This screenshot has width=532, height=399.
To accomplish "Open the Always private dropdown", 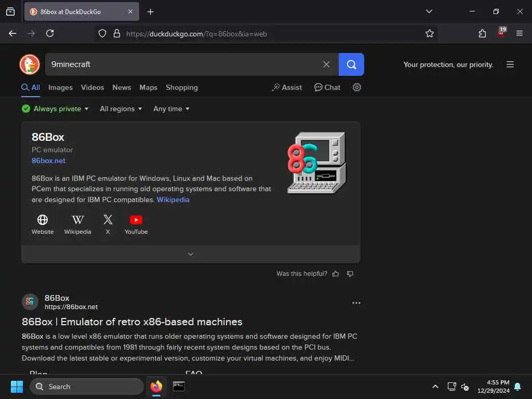I will click(x=55, y=109).
